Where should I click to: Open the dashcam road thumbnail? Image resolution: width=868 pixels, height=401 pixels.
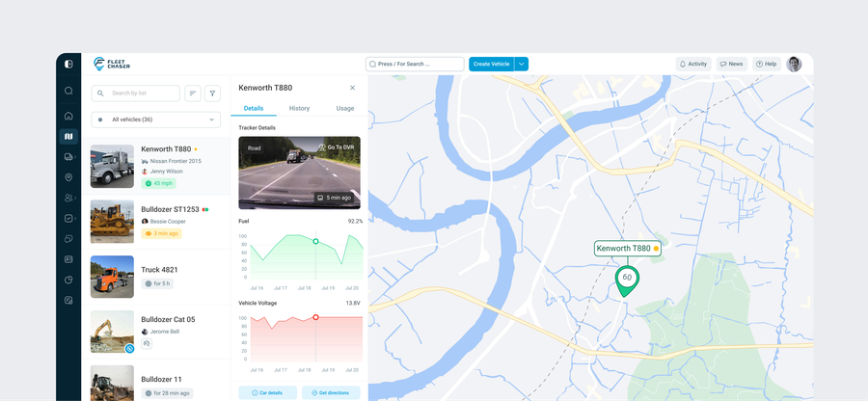pyautogui.click(x=300, y=174)
